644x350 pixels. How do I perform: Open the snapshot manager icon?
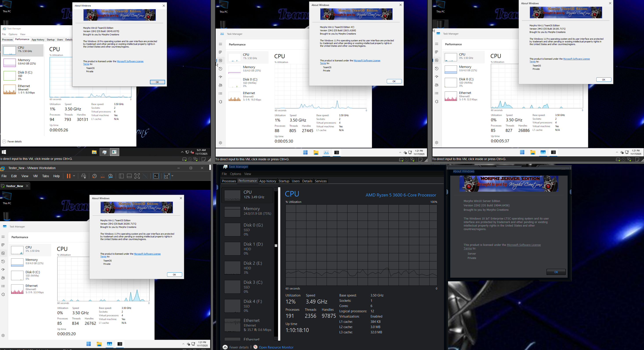tap(111, 176)
